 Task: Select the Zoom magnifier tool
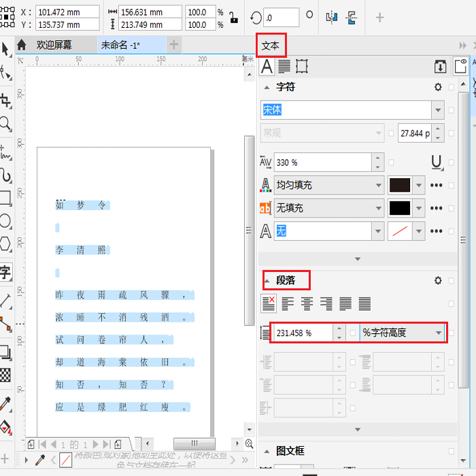point(5,124)
